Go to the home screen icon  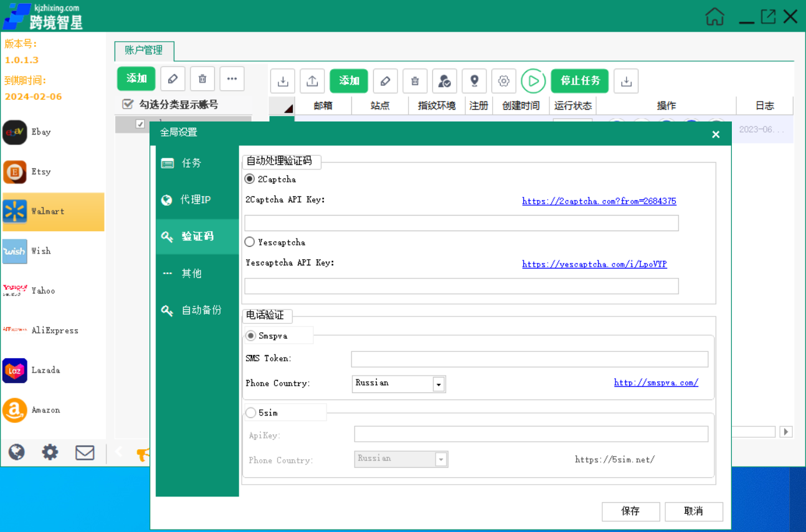(715, 16)
